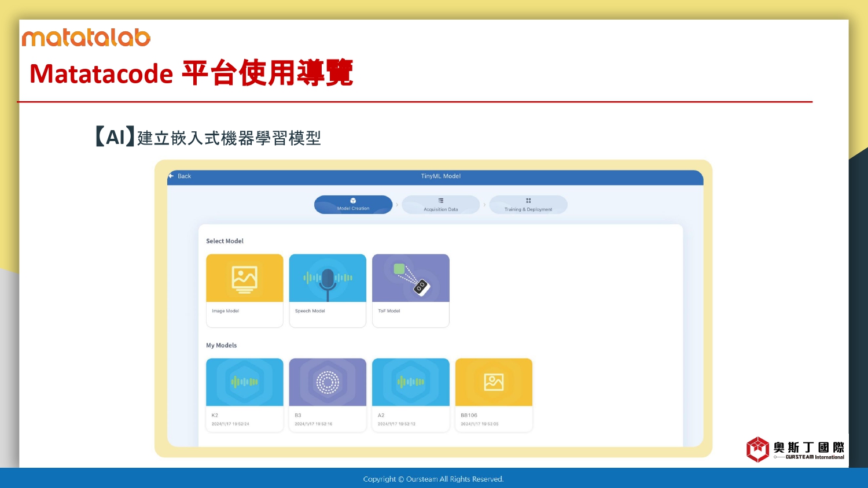Open the A2 model thumbnail

pos(411,382)
